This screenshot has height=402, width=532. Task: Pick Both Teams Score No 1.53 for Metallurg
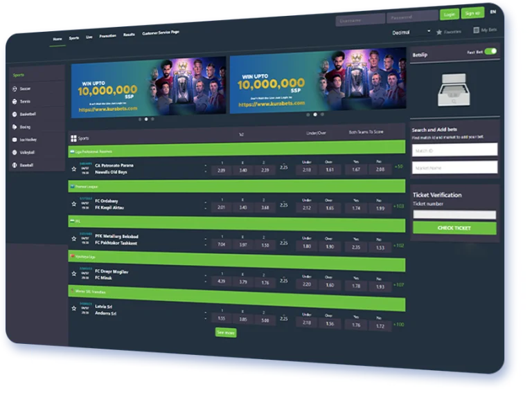380,248
